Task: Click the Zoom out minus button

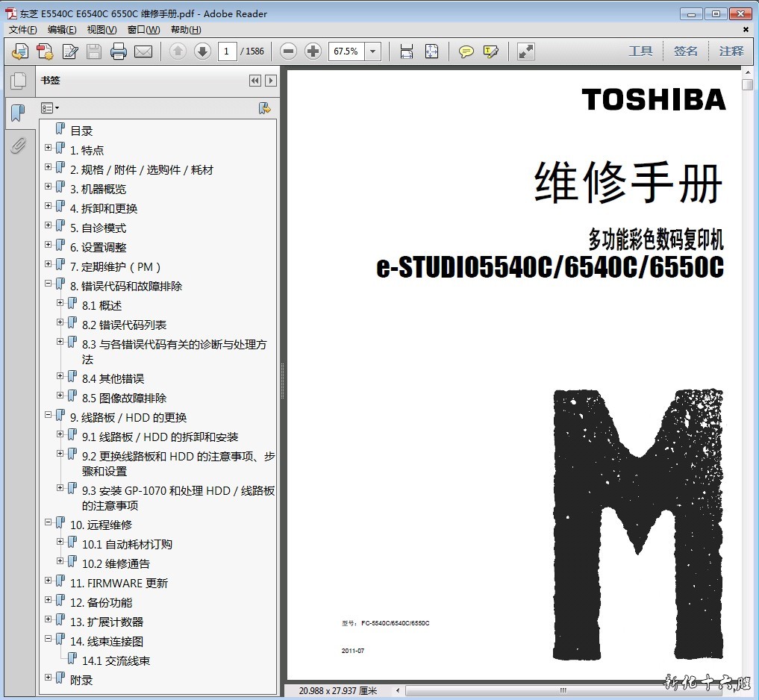Action: click(289, 51)
